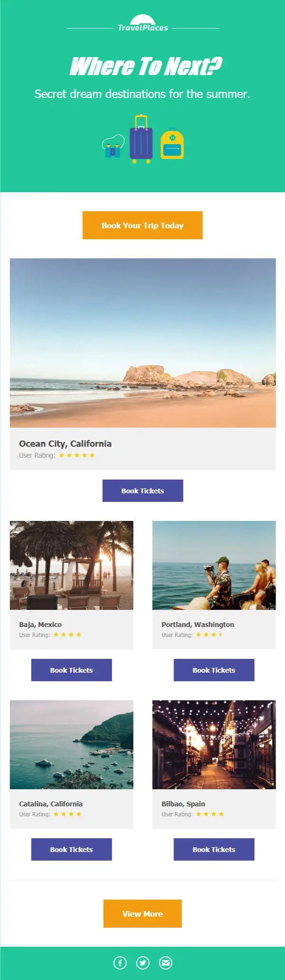Click the Facebook icon in footer
285x980 pixels.
pos(120,963)
